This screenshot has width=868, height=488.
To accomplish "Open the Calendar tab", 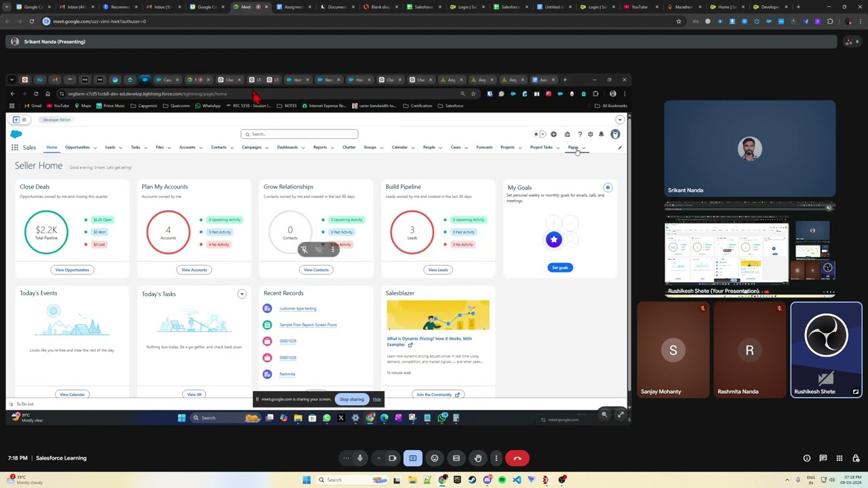I will coord(399,147).
